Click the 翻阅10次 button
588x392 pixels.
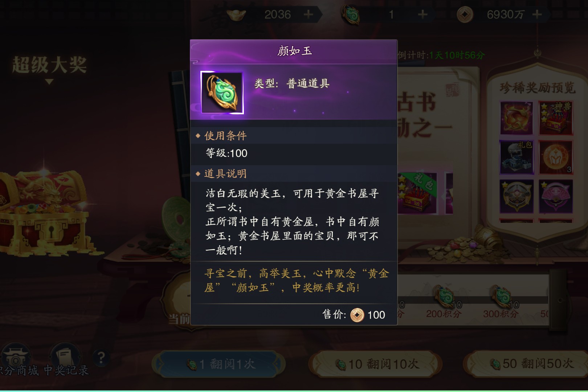click(x=376, y=364)
